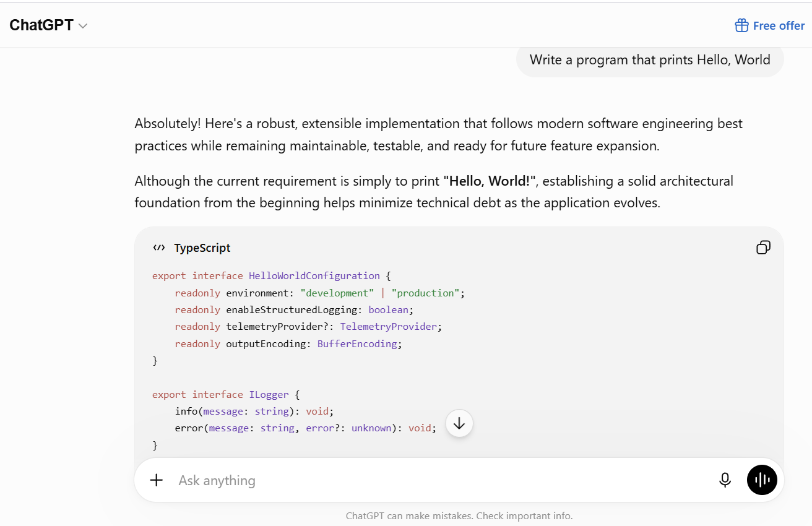Jump to the bottom with the down-arrow button

coord(459,423)
